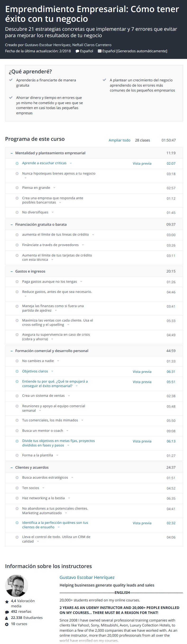187x644 pixels.
Task: Click play icon beside Piensa en grande
Action: coord(17,188)
